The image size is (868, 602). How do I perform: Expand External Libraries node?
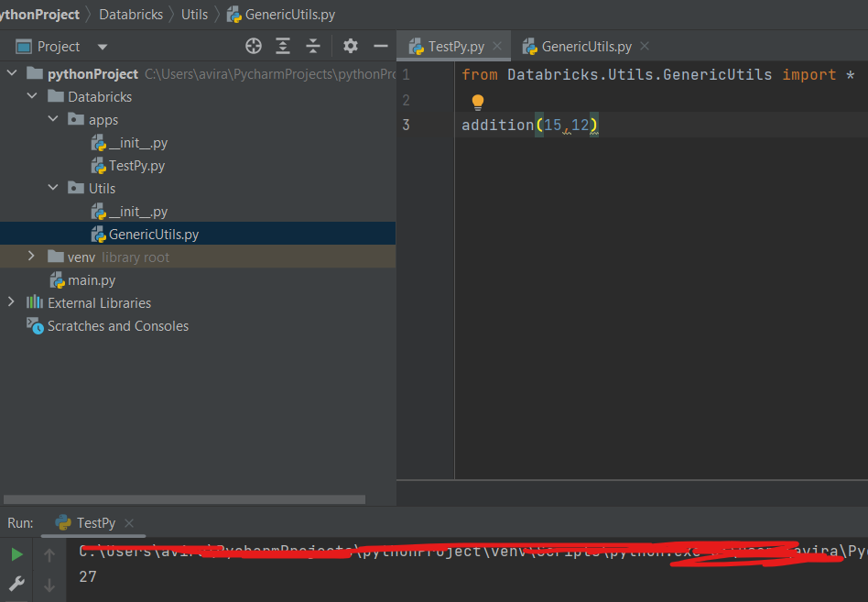coord(11,302)
